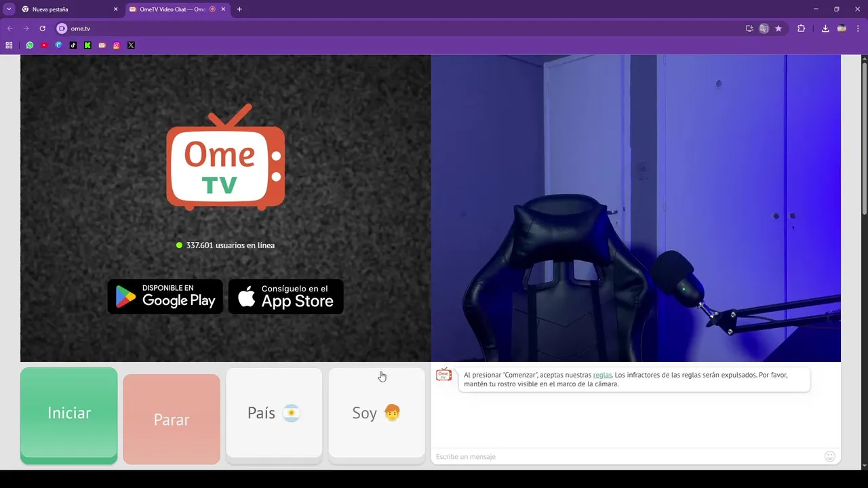868x488 pixels.
Task: Focus the Escribe un mensaje field
Action: pyautogui.click(x=627, y=456)
